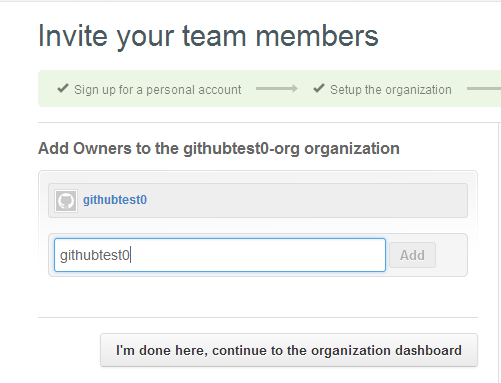Click blank area right of the Add button
Screen dimensions: 501x383
(451, 255)
